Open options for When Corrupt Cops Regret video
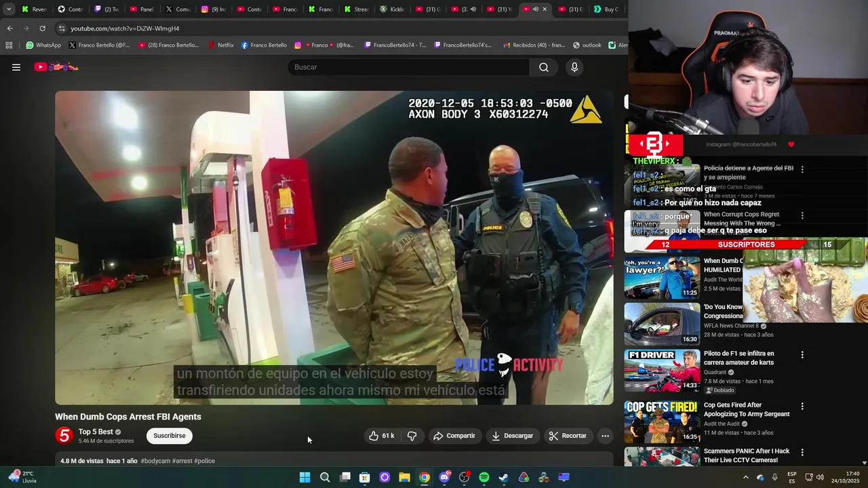 point(802,216)
